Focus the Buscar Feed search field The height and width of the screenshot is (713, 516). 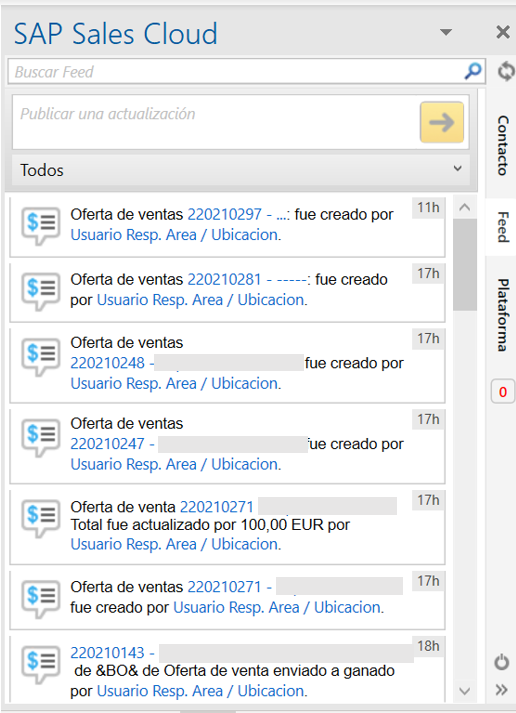(x=246, y=71)
